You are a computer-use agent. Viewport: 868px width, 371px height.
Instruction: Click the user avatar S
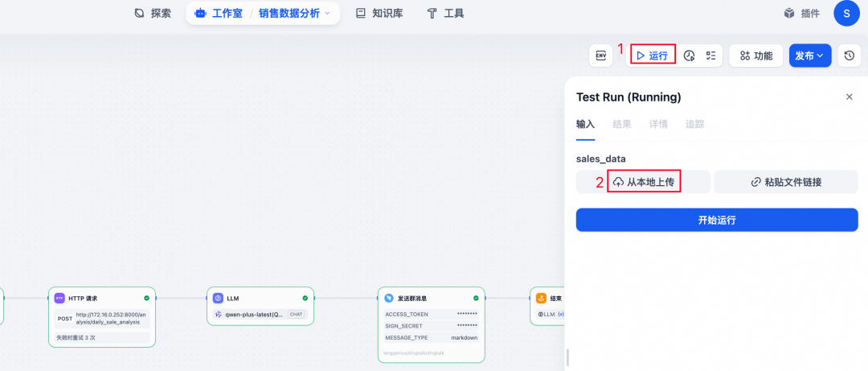pos(846,14)
